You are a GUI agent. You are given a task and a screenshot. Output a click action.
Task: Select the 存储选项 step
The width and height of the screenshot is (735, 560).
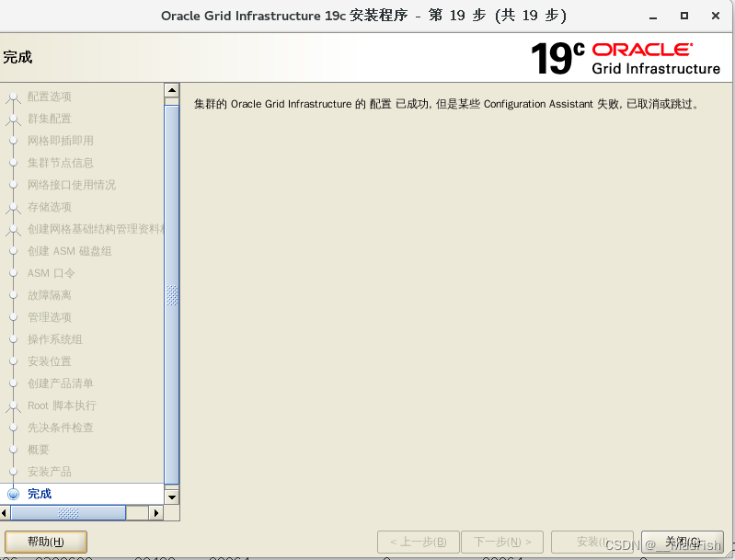[50, 207]
